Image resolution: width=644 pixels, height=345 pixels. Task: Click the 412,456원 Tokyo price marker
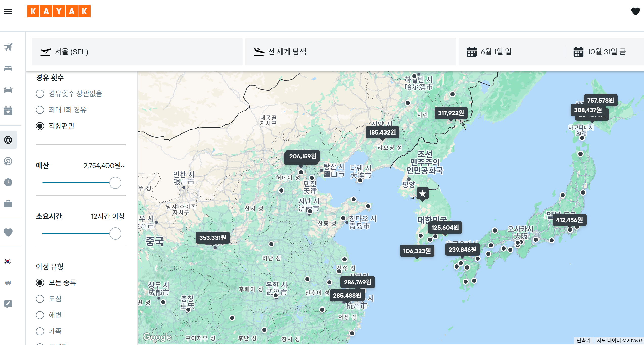[569, 220]
